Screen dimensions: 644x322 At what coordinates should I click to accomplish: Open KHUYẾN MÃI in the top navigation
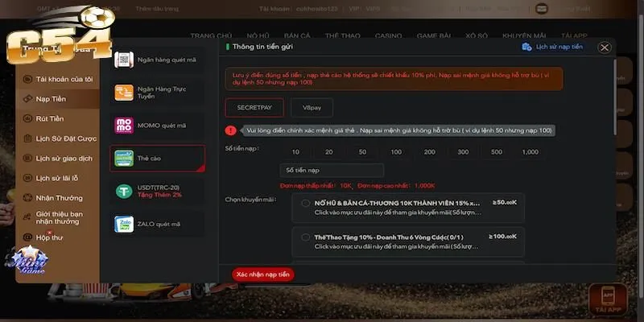pos(525,35)
